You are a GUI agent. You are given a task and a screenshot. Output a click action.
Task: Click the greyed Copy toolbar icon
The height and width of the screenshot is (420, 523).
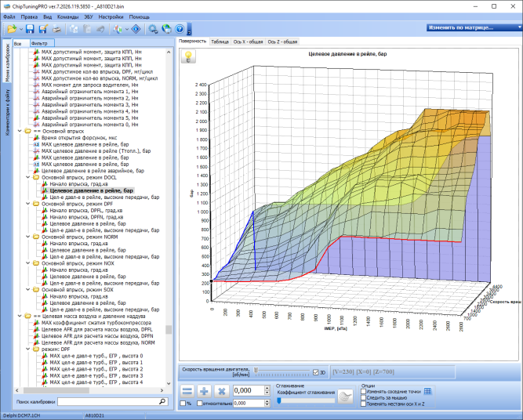click(74, 29)
